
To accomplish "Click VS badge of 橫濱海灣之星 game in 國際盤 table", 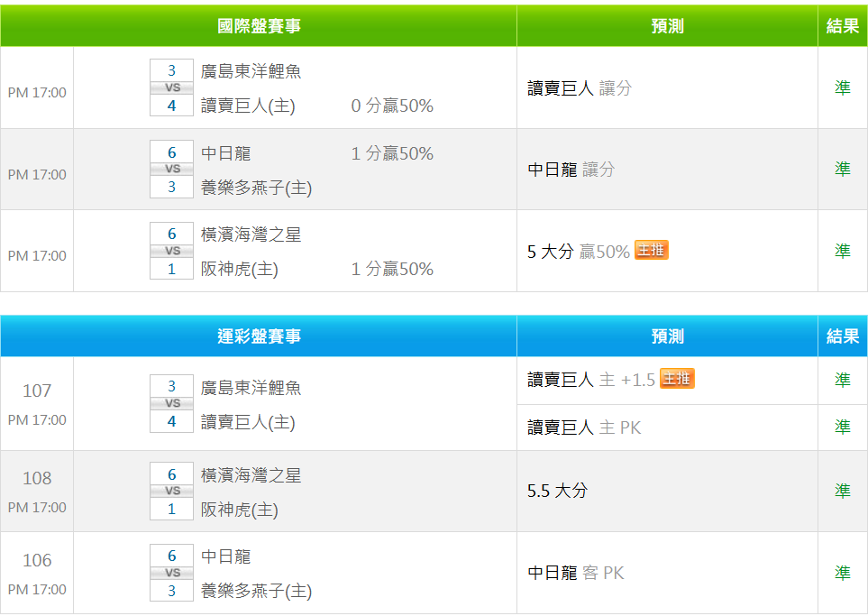I will click(x=171, y=251).
